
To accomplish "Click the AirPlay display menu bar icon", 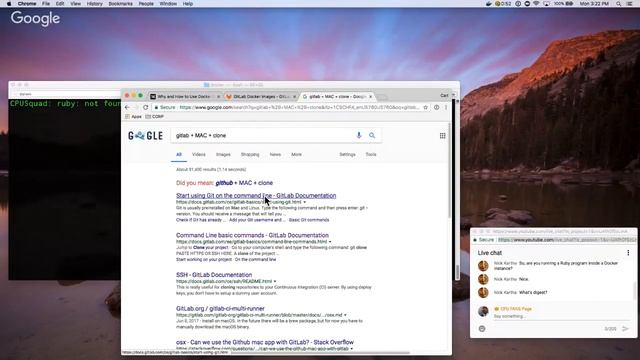I will click(x=546, y=4).
